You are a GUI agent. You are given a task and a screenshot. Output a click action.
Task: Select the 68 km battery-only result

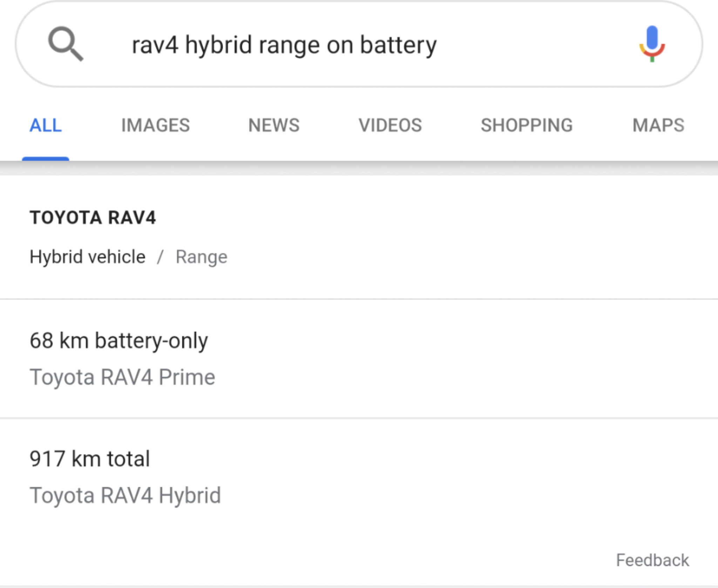coord(119,341)
